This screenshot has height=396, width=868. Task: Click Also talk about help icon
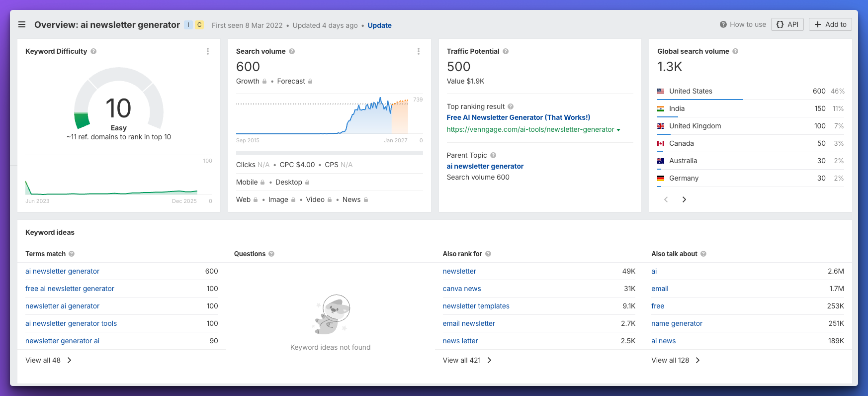click(x=703, y=254)
